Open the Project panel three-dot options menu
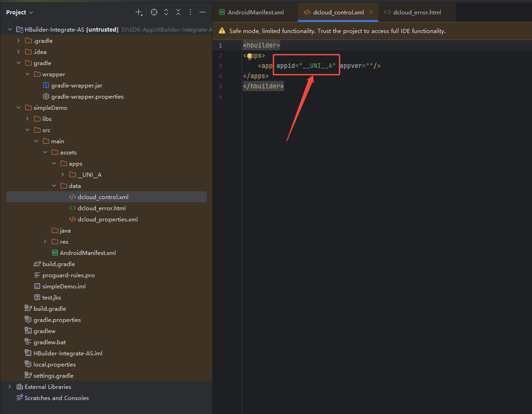 click(190, 13)
